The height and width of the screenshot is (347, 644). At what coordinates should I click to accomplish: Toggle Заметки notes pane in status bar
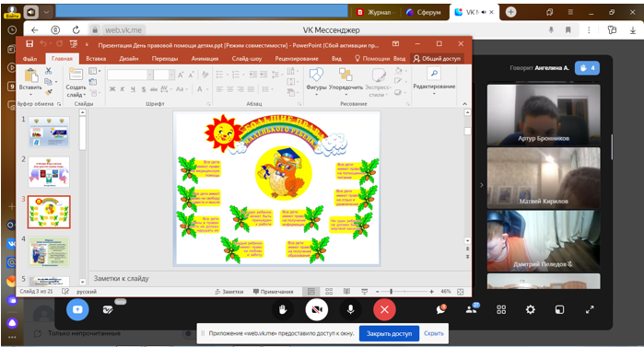(x=228, y=292)
